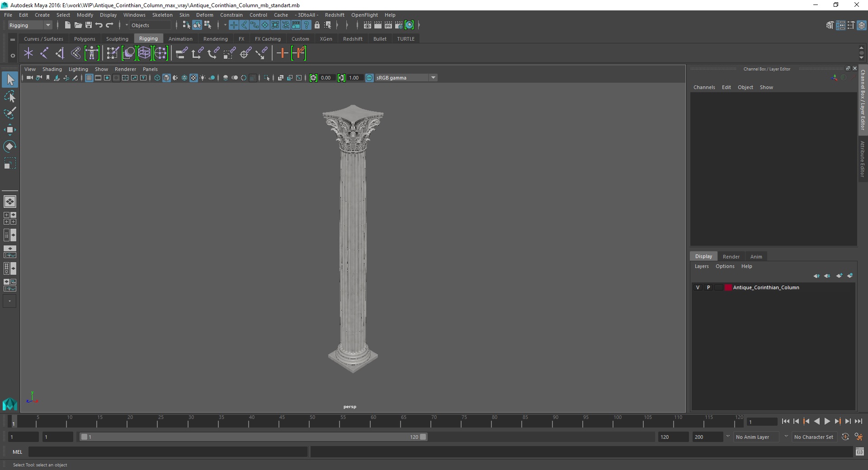Select the four-pane layout icon

click(x=9, y=218)
